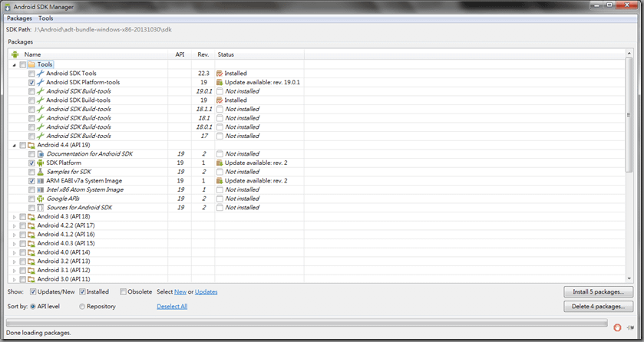
Task: Click the Android SDK Manager title bar icon
Action: pos(8,7)
